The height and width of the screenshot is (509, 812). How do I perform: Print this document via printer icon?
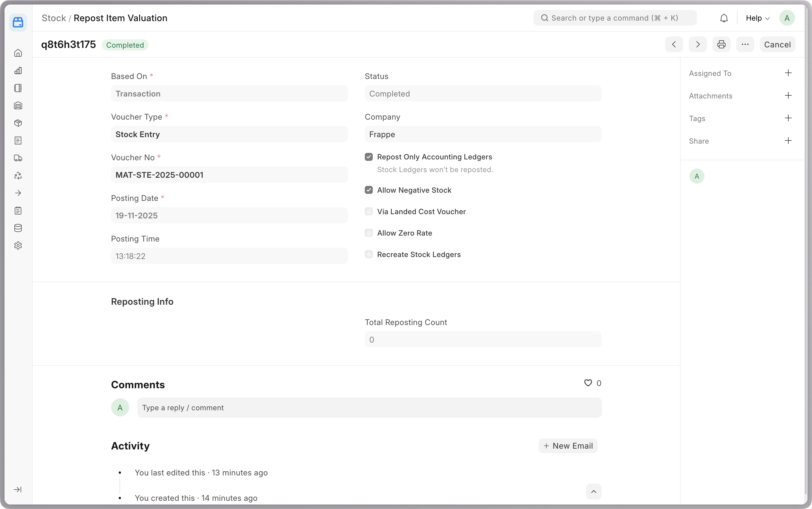click(721, 44)
